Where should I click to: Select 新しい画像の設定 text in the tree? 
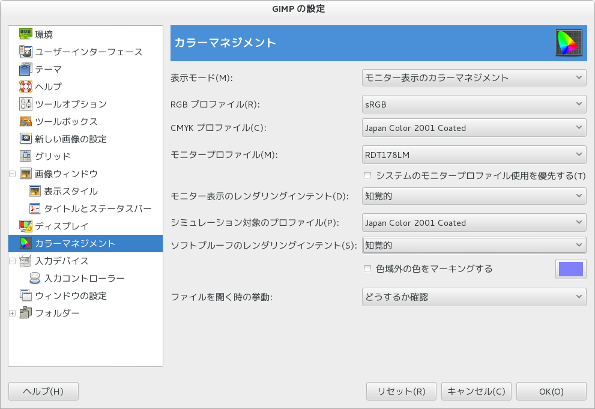71,139
